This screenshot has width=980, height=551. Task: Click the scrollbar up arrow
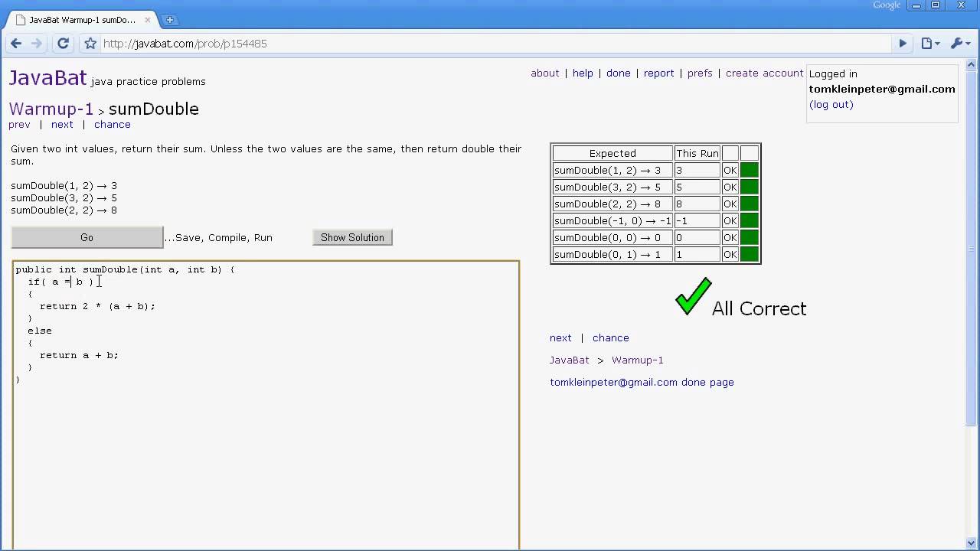click(972, 64)
